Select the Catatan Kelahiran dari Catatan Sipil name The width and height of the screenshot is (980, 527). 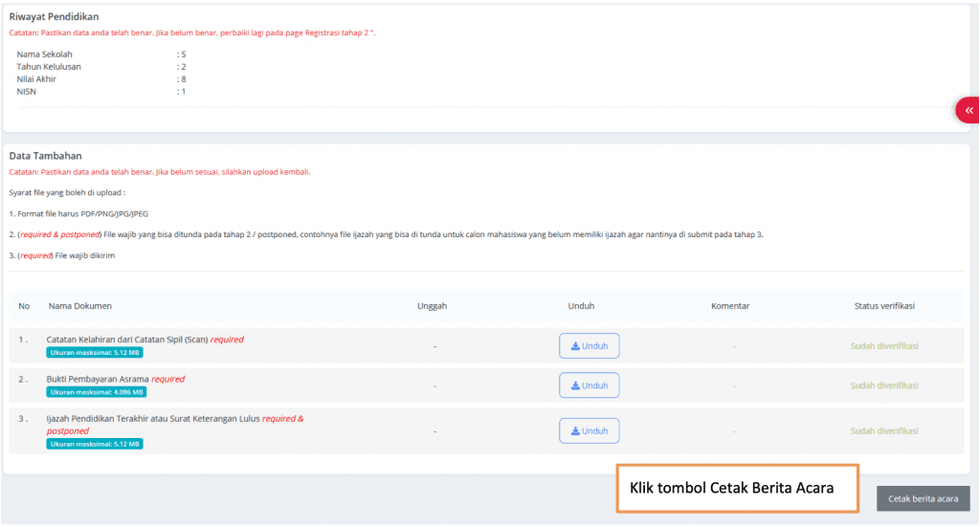point(126,340)
